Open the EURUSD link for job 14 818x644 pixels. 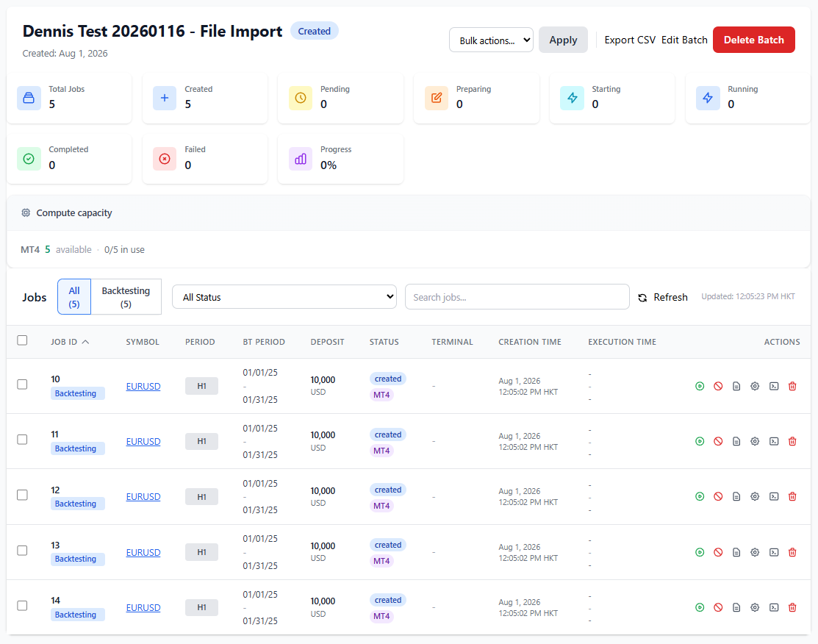[143, 607]
